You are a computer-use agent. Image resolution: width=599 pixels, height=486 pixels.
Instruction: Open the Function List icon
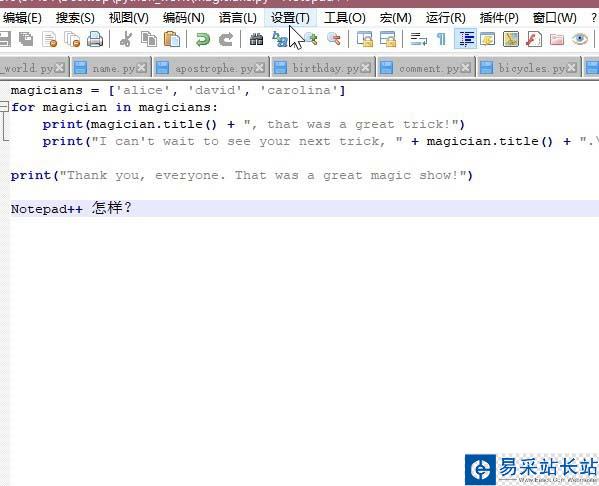click(534, 39)
